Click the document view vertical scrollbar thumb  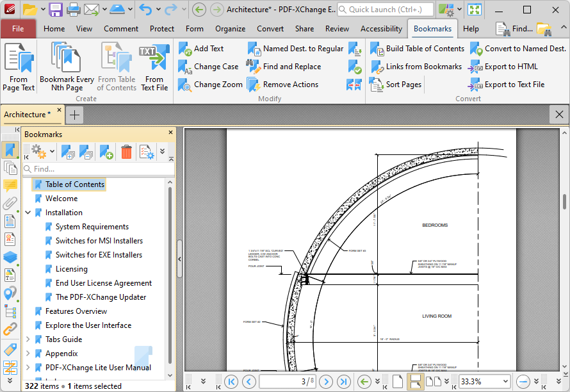click(564, 202)
